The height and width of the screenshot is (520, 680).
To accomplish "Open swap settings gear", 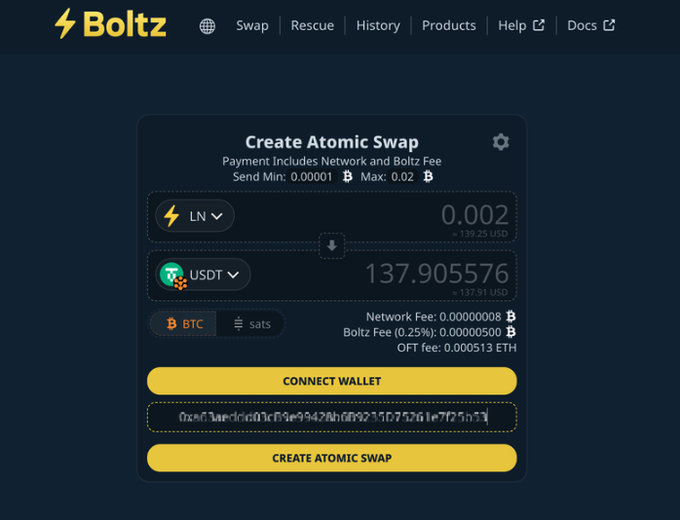I will [x=501, y=142].
